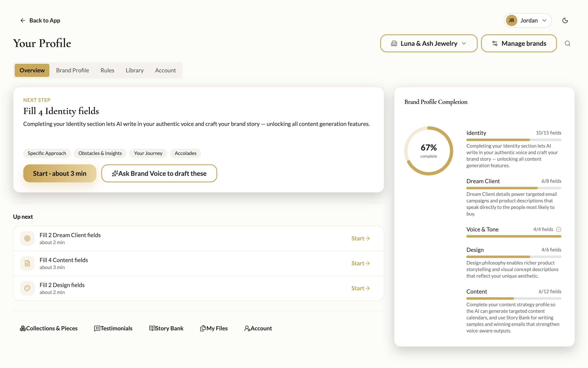Start Fill 2 Design fields
Viewport: 588px width, 368px height.
click(361, 288)
